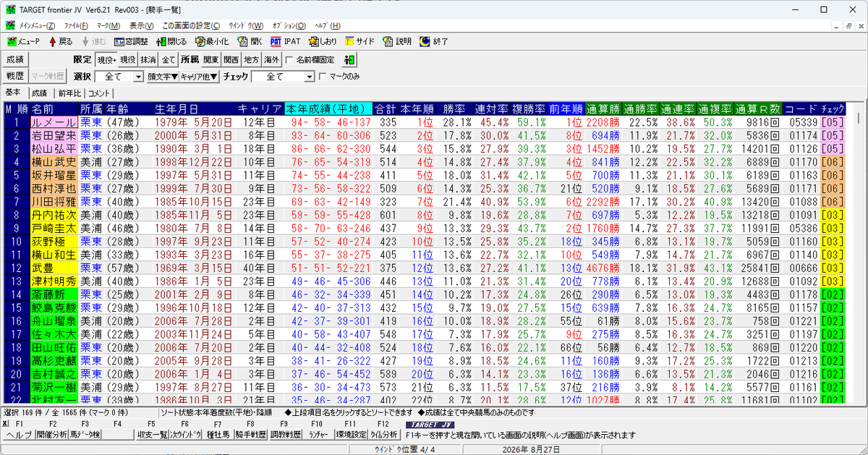Click the 終了 exit icon
This screenshot has height=455, width=868.
pyautogui.click(x=434, y=41)
